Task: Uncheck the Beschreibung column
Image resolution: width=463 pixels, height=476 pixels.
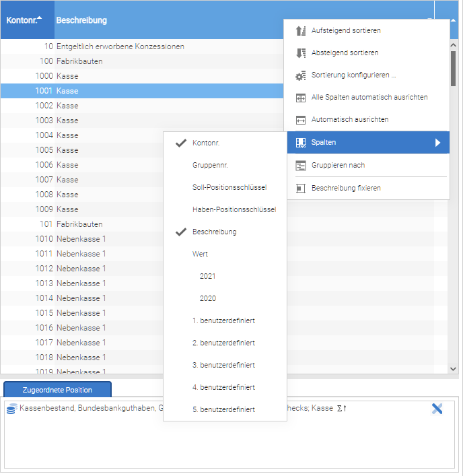Action: [x=214, y=232]
